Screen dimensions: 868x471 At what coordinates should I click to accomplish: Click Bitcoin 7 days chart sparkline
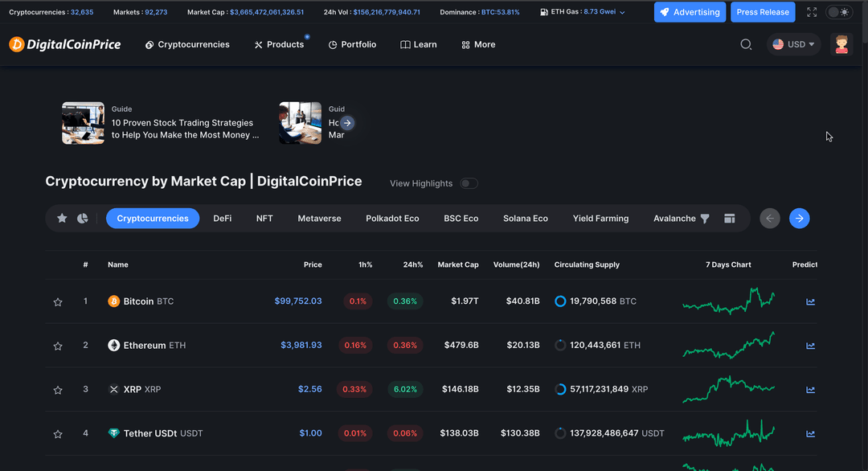point(728,301)
